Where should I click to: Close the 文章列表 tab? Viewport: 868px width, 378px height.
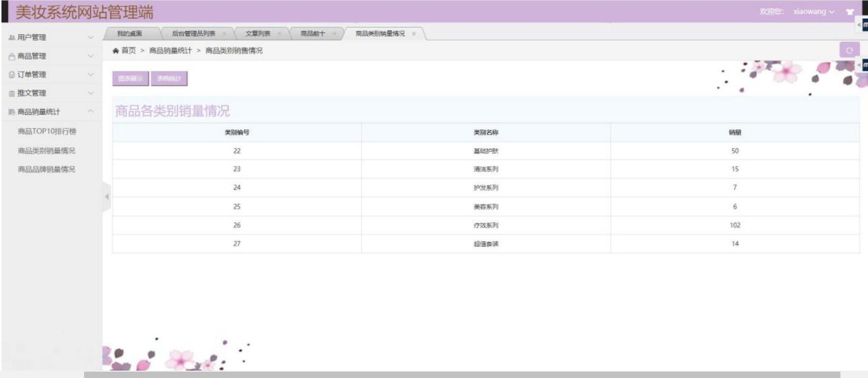tap(279, 33)
